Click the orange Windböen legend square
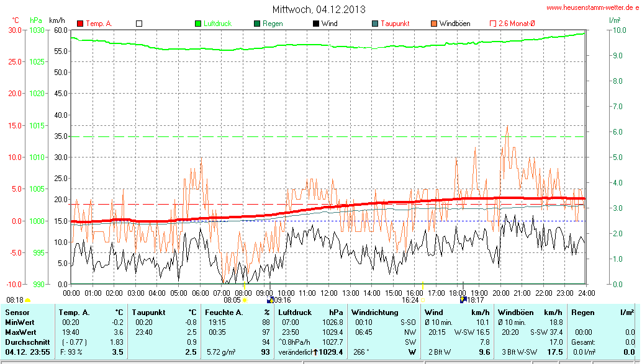The image size is (642, 364). pos(434,24)
